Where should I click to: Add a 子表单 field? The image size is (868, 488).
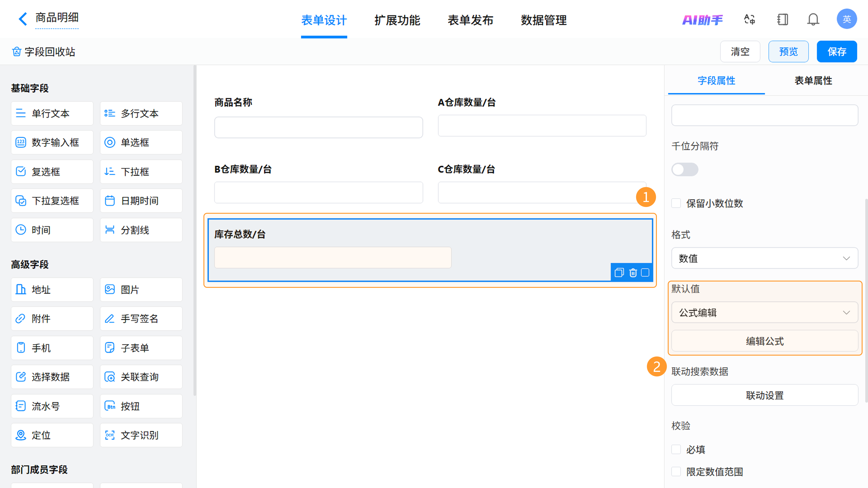point(141,348)
